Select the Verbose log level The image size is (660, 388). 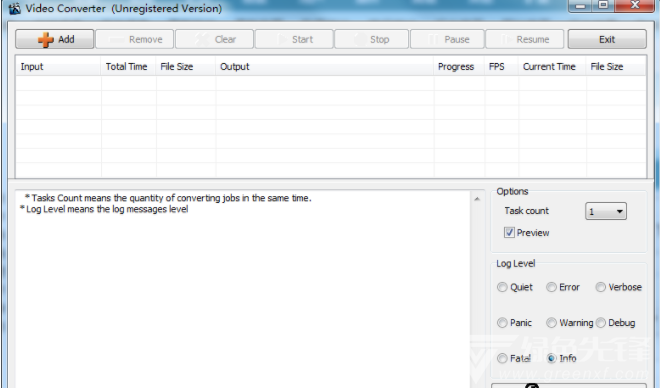click(601, 287)
